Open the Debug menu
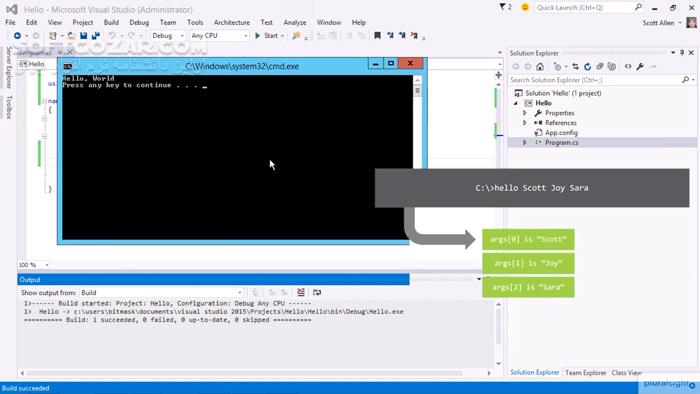Image resolution: width=700 pixels, height=394 pixels. coord(139,22)
